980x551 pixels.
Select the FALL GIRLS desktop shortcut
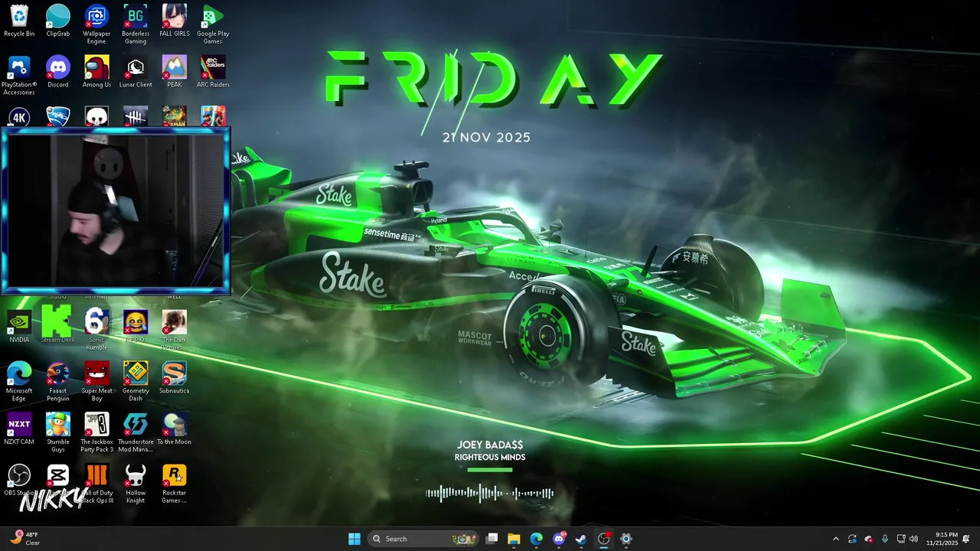click(175, 21)
